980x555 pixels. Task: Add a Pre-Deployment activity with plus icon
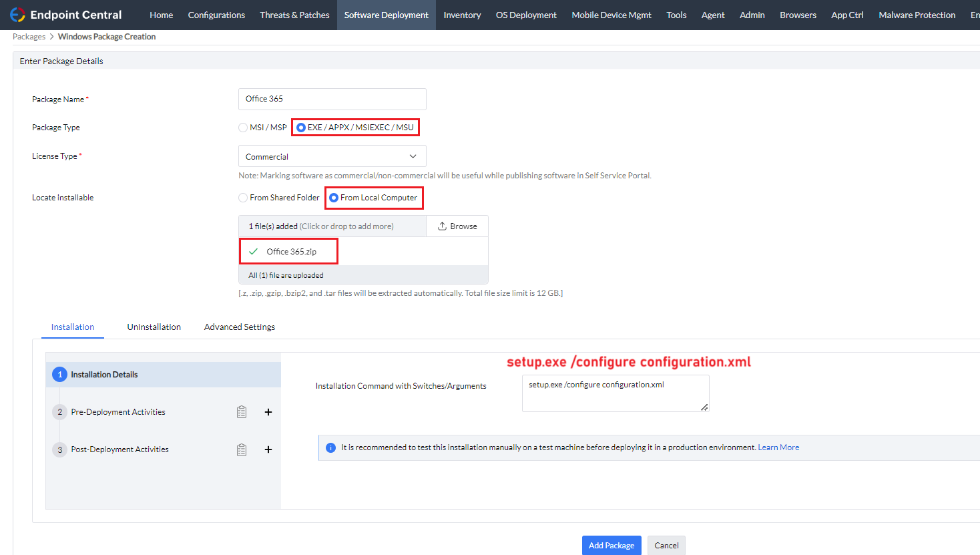point(268,412)
